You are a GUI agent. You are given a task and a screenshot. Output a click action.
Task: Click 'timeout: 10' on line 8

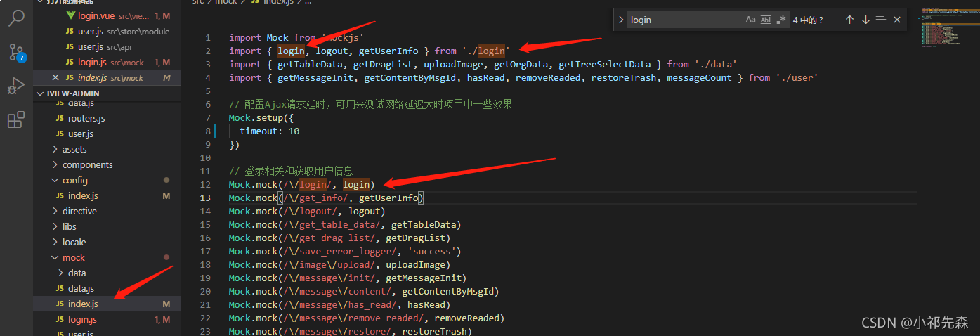coord(270,131)
